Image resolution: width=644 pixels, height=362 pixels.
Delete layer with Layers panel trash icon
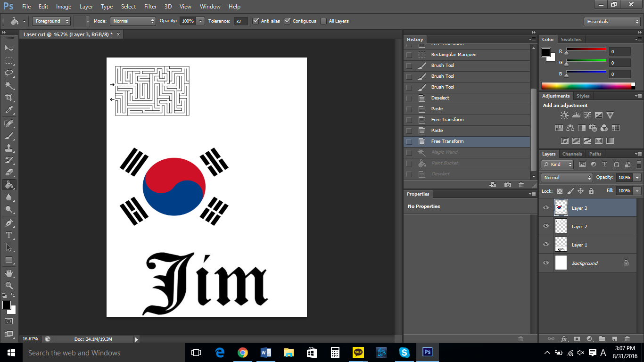627,338
